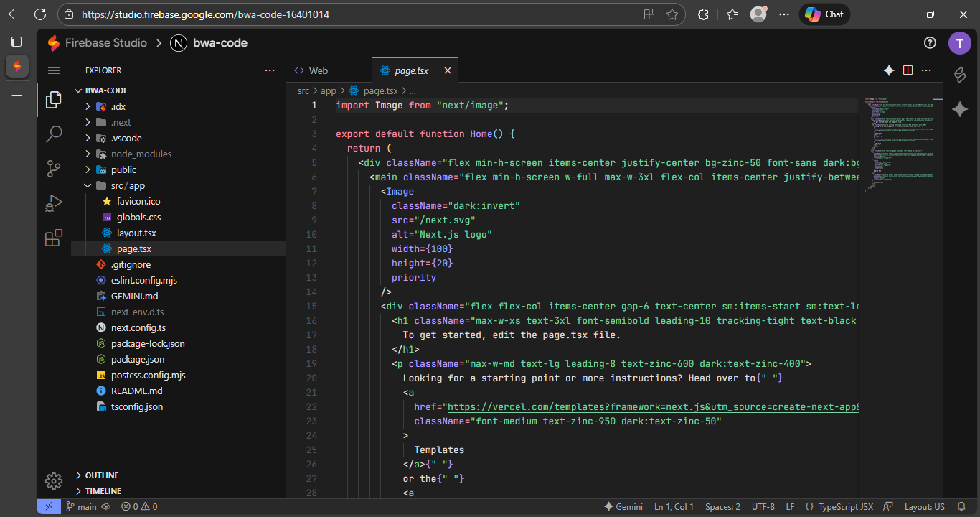Open the Gemini status item in status bar
Viewport: 980px width, 517px height.
tap(623, 506)
